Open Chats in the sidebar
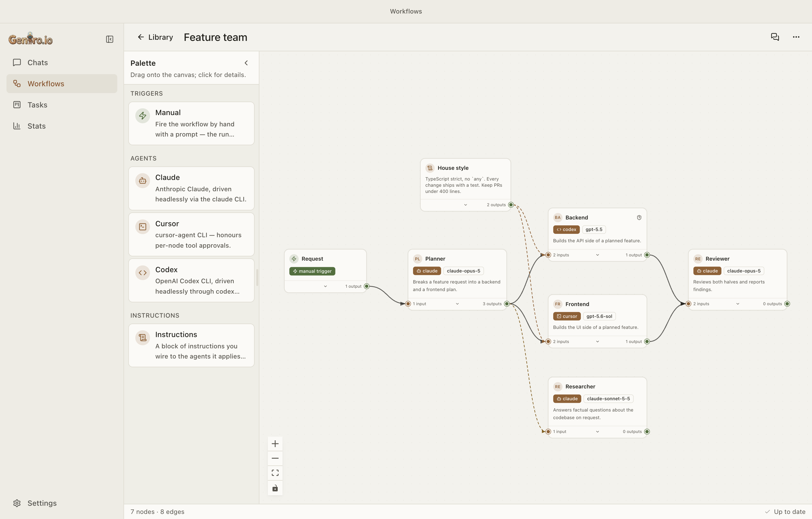This screenshot has height=519, width=812. click(x=62, y=62)
